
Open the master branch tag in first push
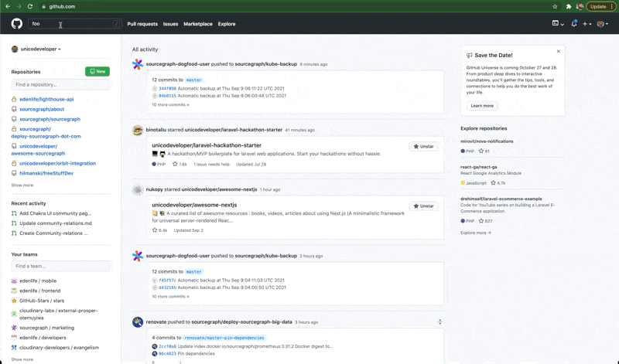pyautogui.click(x=194, y=80)
